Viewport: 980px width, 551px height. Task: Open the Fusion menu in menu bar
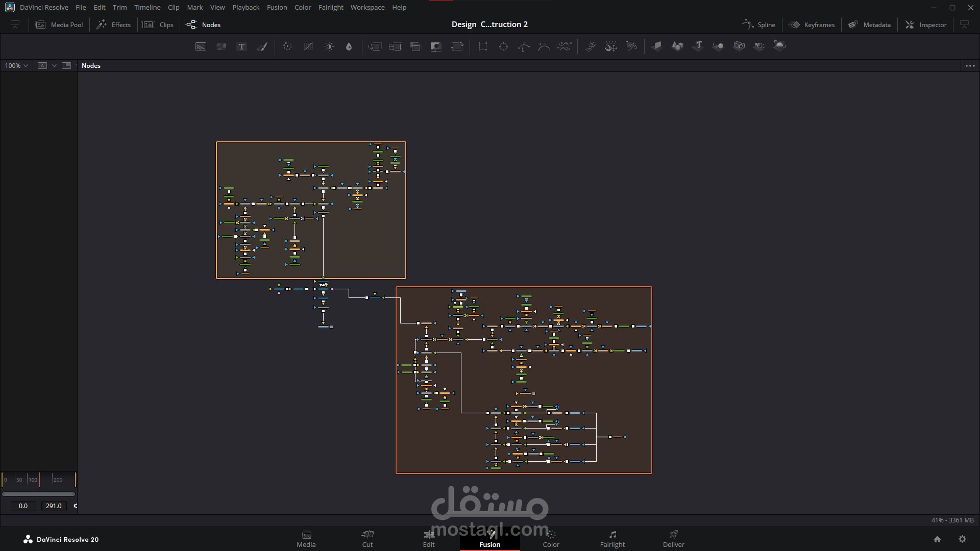point(277,7)
